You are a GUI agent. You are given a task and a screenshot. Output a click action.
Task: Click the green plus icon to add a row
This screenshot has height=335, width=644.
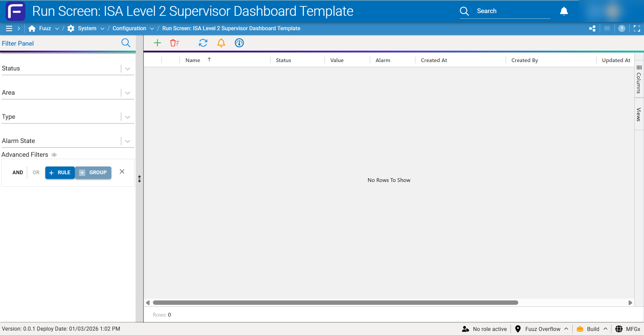pyautogui.click(x=157, y=43)
